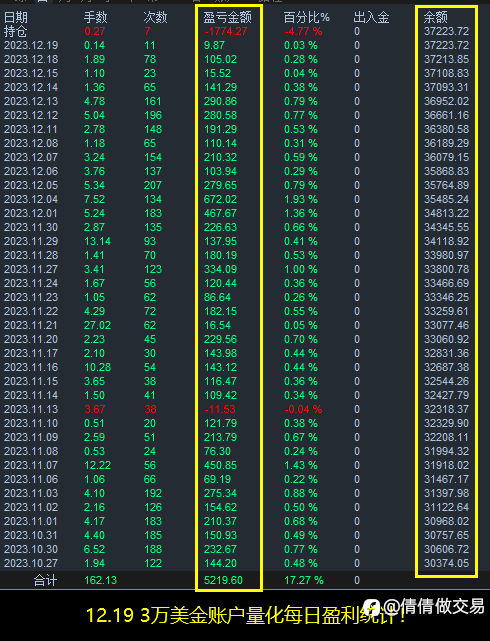490x641 pixels.
Task: Select date row 2023.12.01
Action: tap(31, 213)
